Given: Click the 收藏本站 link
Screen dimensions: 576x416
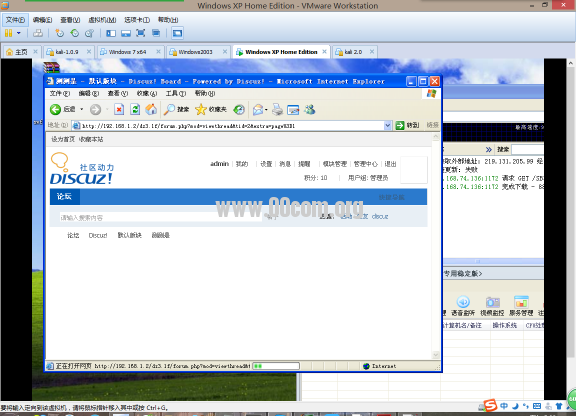Looking at the screenshot, I should coord(91,139).
